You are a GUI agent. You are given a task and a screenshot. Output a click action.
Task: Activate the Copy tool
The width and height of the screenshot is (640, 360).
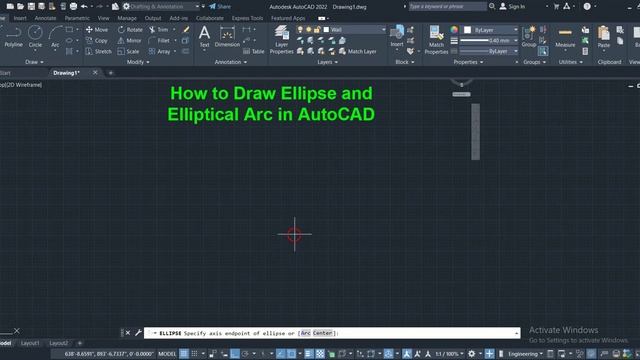click(x=97, y=41)
